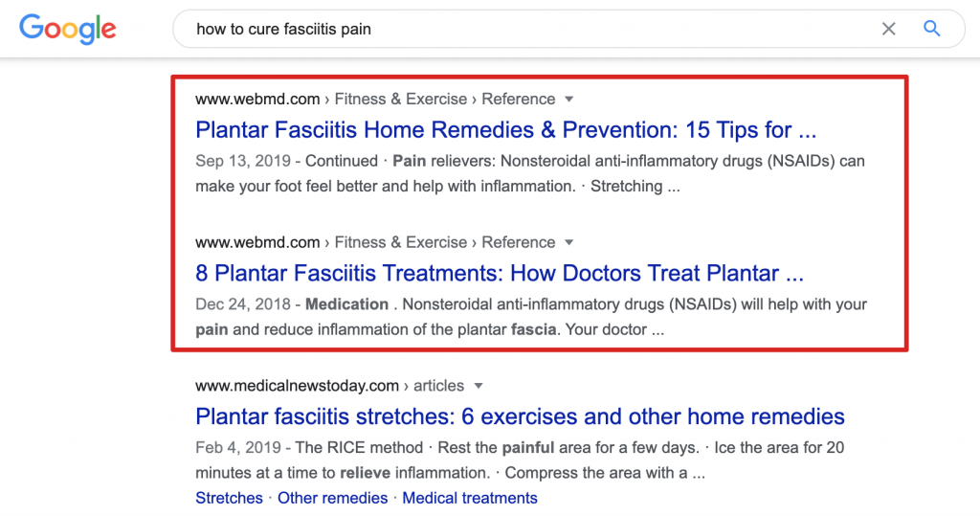Click "Reference" breadcrumb above "8 Plantar Fasciitis Treatments"
The width and height of the screenshot is (980, 516).
click(x=518, y=243)
